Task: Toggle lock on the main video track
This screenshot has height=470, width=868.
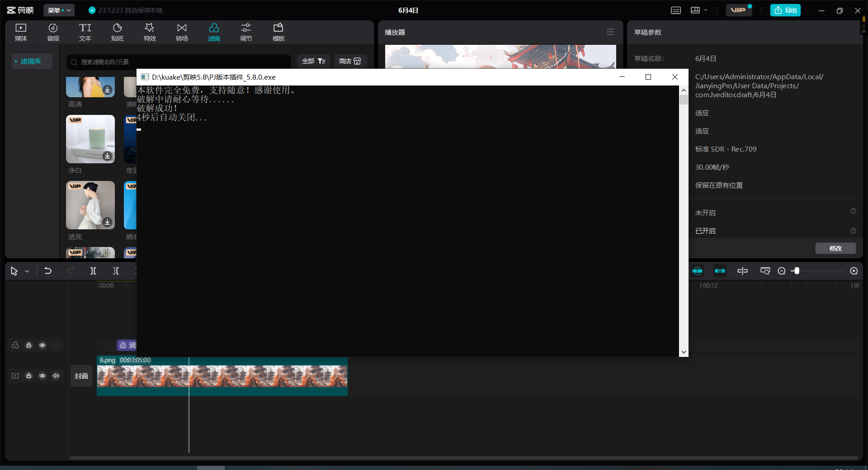Action: coord(29,376)
